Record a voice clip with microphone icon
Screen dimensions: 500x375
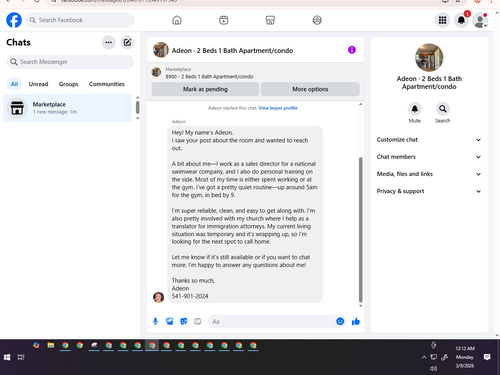click(155, 321)
